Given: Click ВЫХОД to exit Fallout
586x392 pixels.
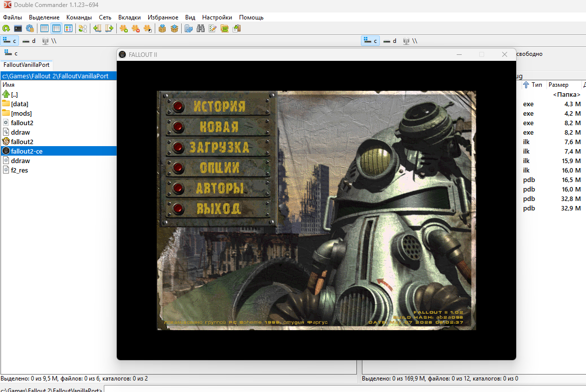Looking at the screenshot, I should (219, 208).
